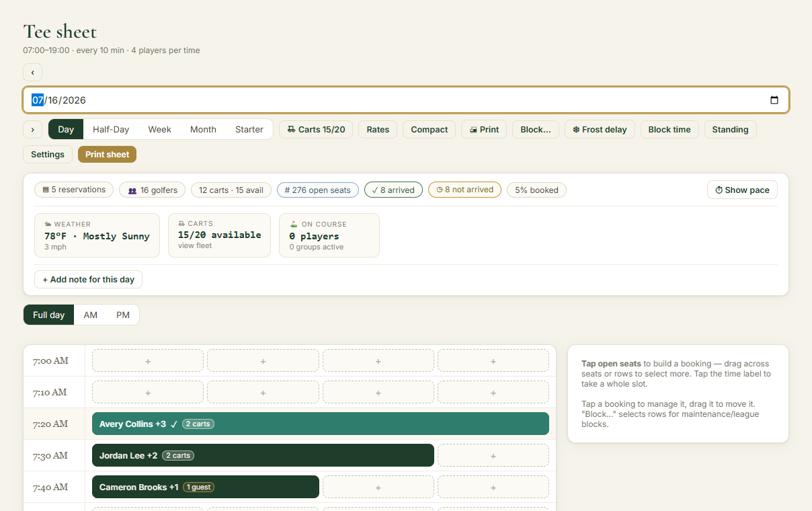
Task: Click the 5 reservations chip
Action: tap(74, 190)
